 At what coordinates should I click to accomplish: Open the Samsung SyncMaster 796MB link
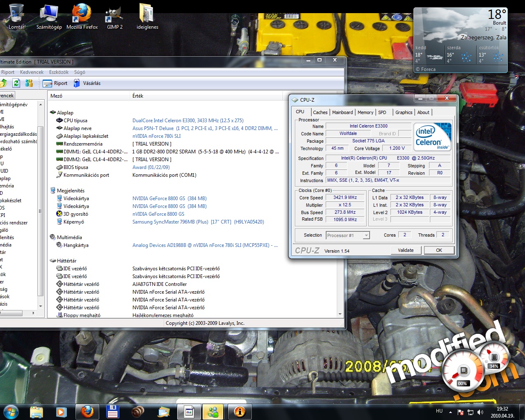click(x=198, y=222)
